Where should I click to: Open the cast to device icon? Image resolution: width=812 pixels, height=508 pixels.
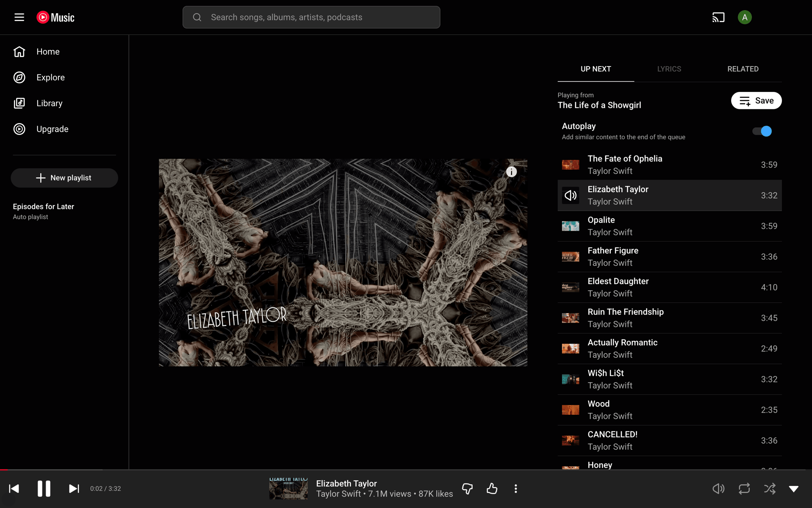point(718,17)
